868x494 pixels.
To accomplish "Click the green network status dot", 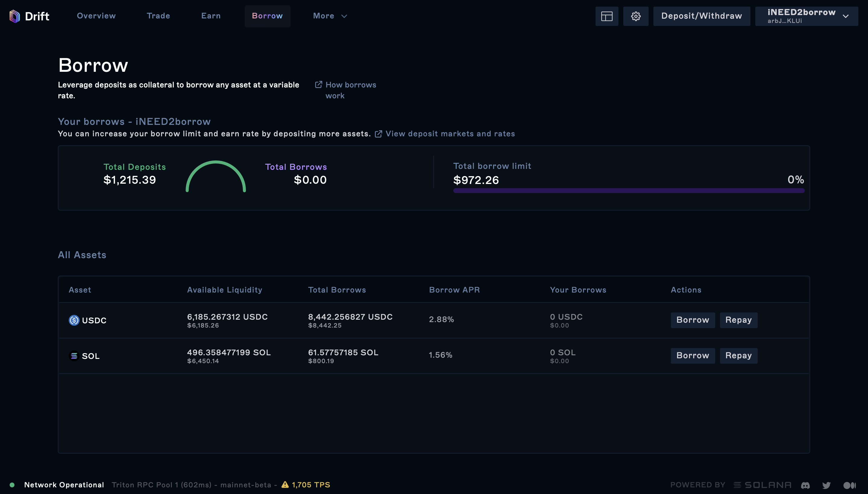I will [12, 485].
